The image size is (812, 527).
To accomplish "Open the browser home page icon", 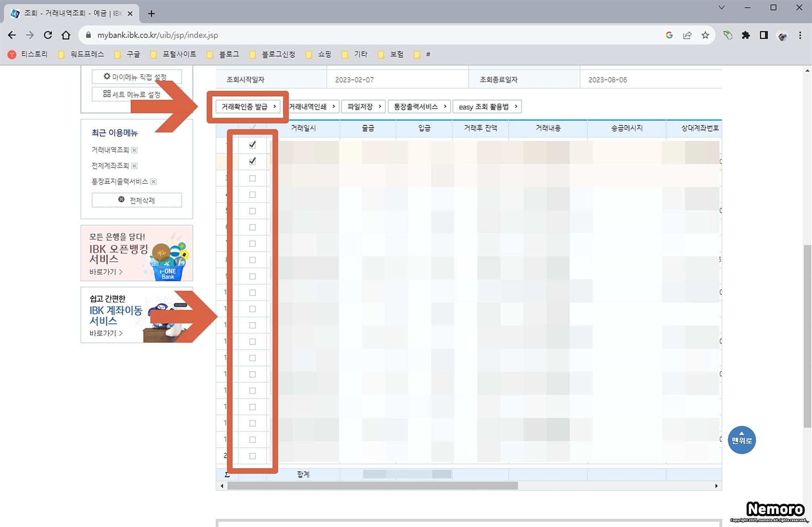I will coord(66,35).
